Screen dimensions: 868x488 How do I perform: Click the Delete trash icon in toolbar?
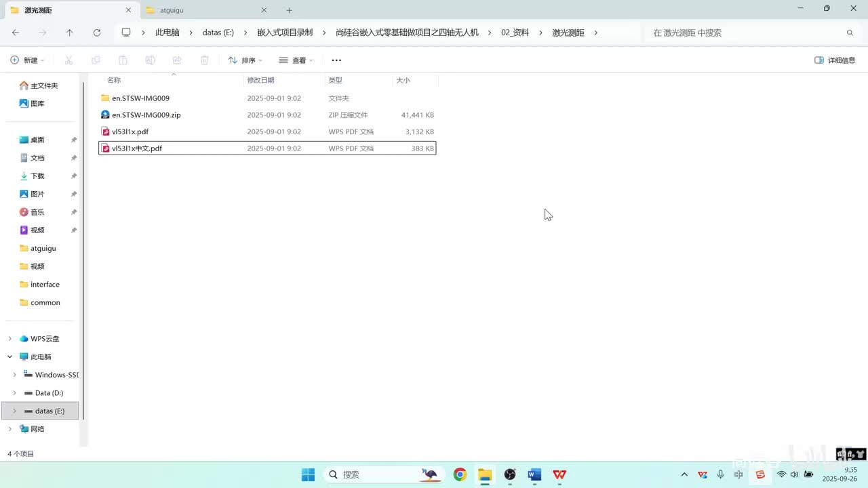[204, 60]
